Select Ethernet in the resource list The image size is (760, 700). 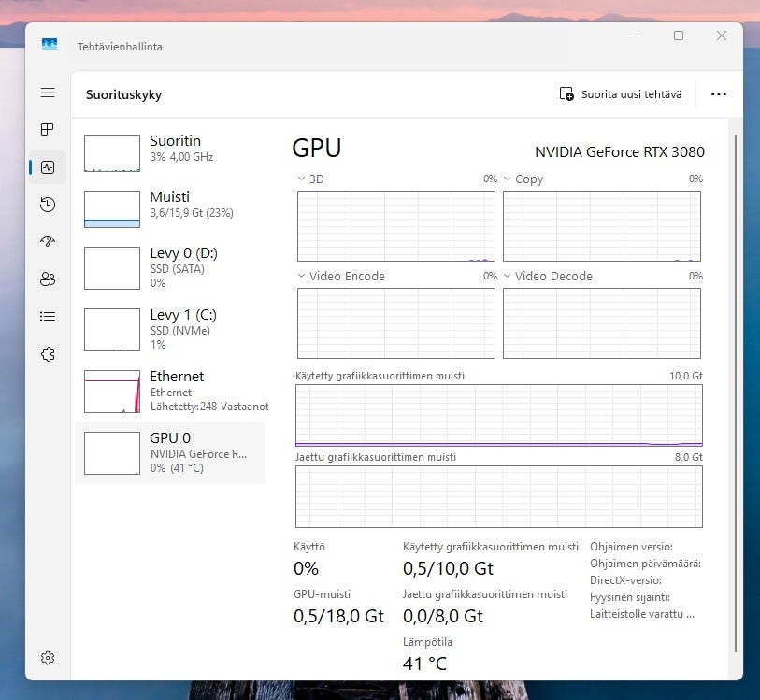click(x=170, y=391)
